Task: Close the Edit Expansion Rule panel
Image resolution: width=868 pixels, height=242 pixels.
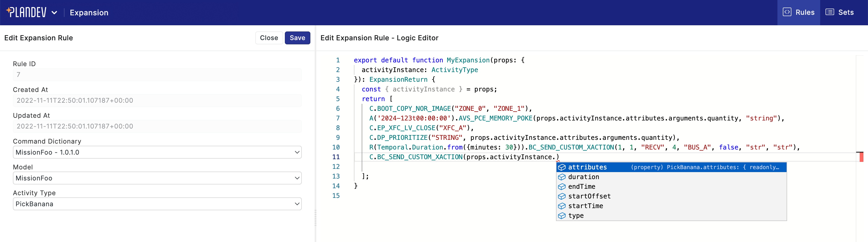Action: [269, 38]
